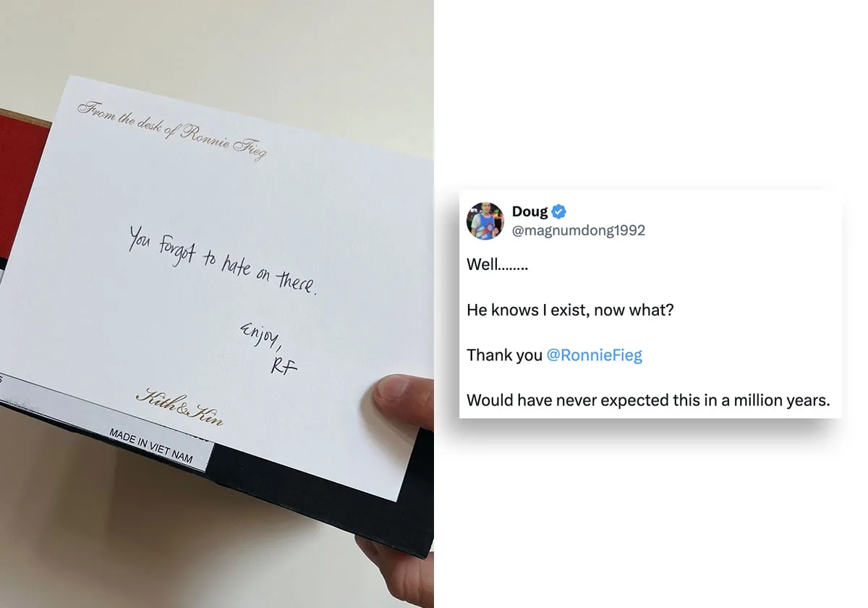Click 'Would have never expected this' sentence
The image size is (868, 608).
(648, 400)
